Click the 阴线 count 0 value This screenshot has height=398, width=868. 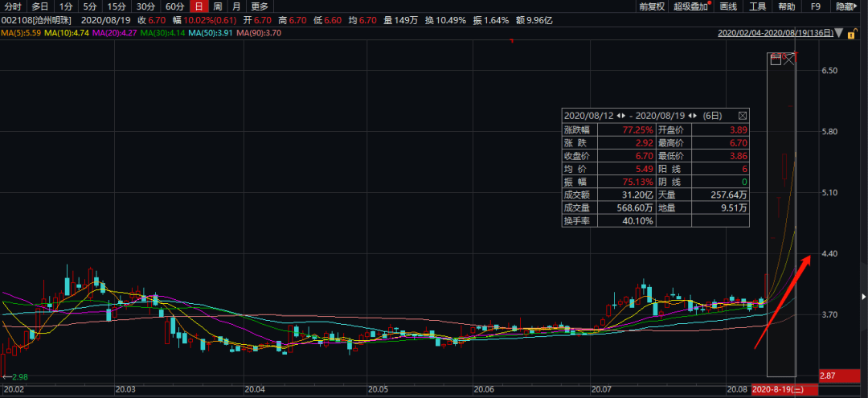pyautogui.click(x=744, y=182)
